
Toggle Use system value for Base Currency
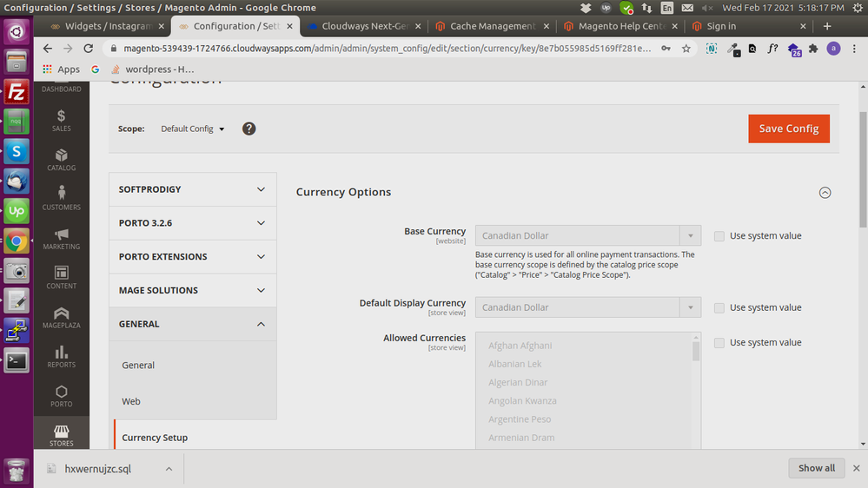pos(719,236)
